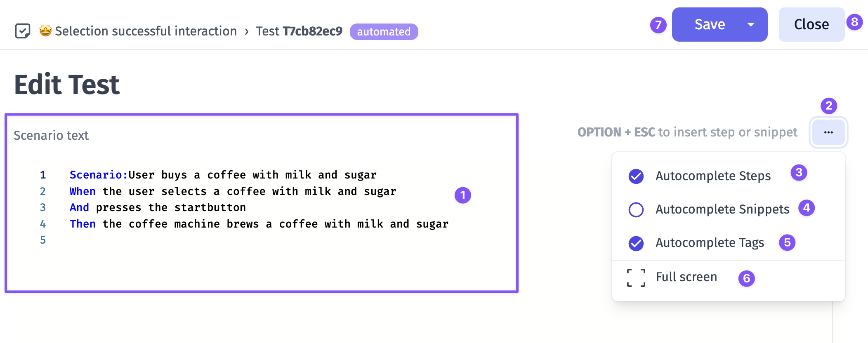
Task: Click the checkbox test icon in breadcrumb
Action: 22,31
